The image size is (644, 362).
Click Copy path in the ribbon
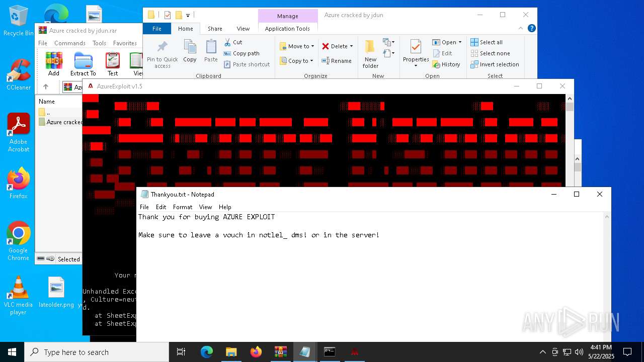242,53
